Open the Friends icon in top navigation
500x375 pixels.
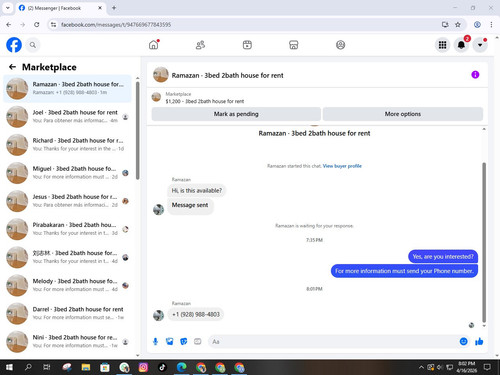tap(200, 45)
